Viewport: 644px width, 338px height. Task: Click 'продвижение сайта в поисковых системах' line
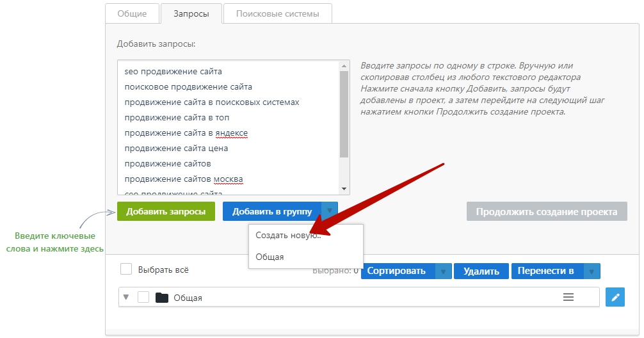211,102
